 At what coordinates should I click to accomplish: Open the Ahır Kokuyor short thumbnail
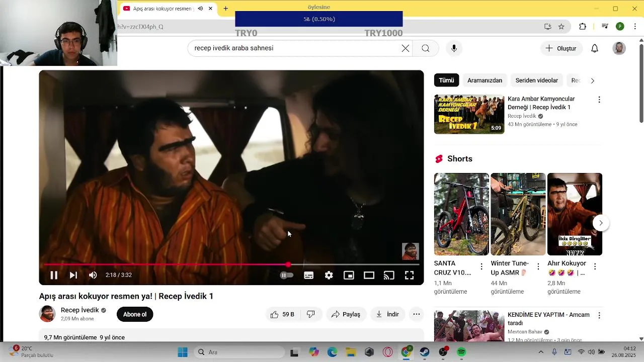point(575,214)
